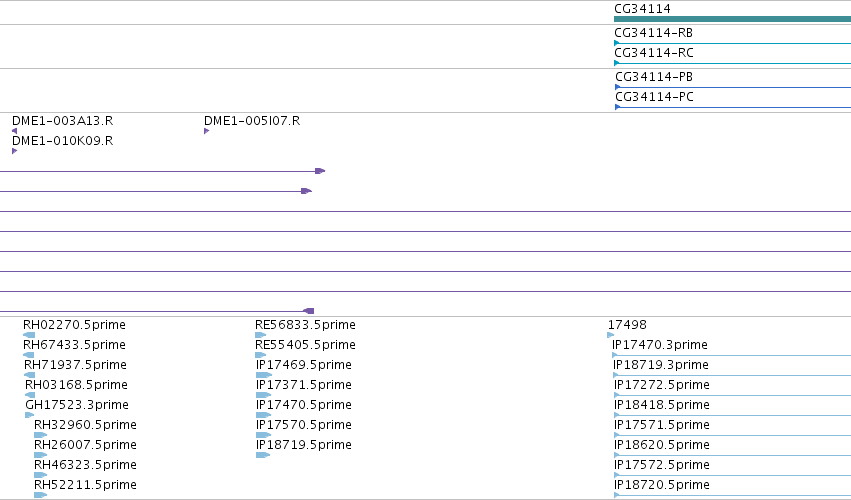Click the arrow glyph under RH46323.5prime
851x500 pixels.
point(41,475)
